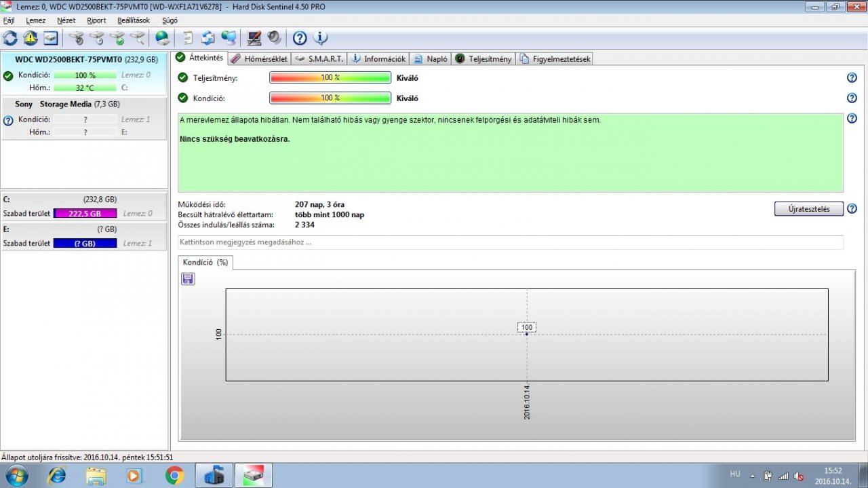Click the yellow warning refresh toolbar icon
The image size is (868, 488).
pyautogui.click(x=31, y=38)
